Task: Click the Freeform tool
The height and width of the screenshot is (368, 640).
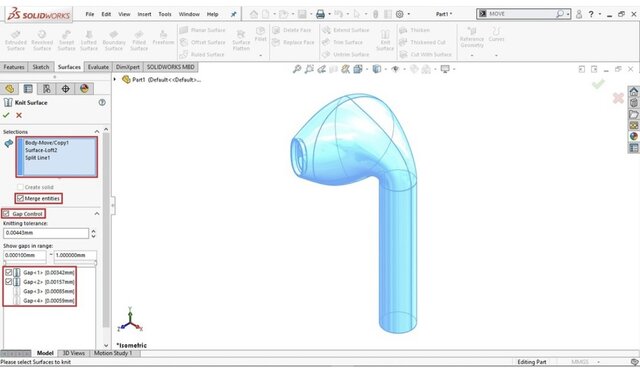Action: click(163, 38)
